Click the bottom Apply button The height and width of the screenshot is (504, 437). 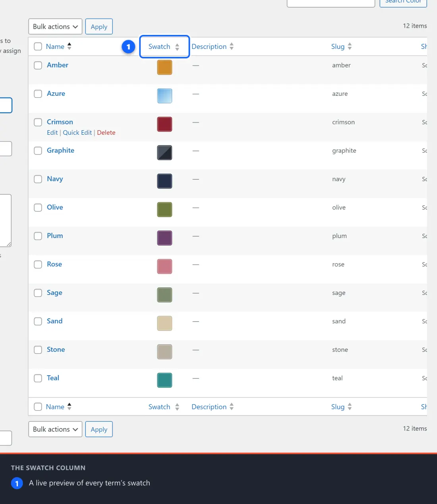tap(99, 429)
